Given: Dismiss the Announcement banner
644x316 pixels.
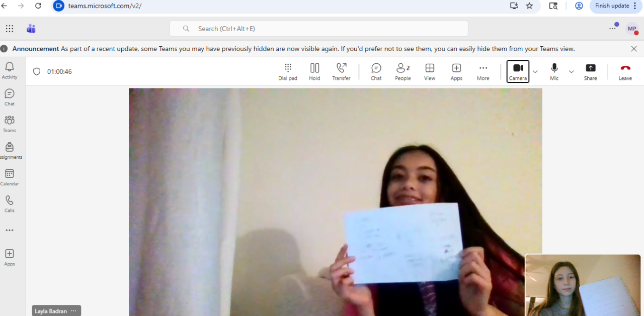Looking at the screenshot, I should tap(634, 49).
